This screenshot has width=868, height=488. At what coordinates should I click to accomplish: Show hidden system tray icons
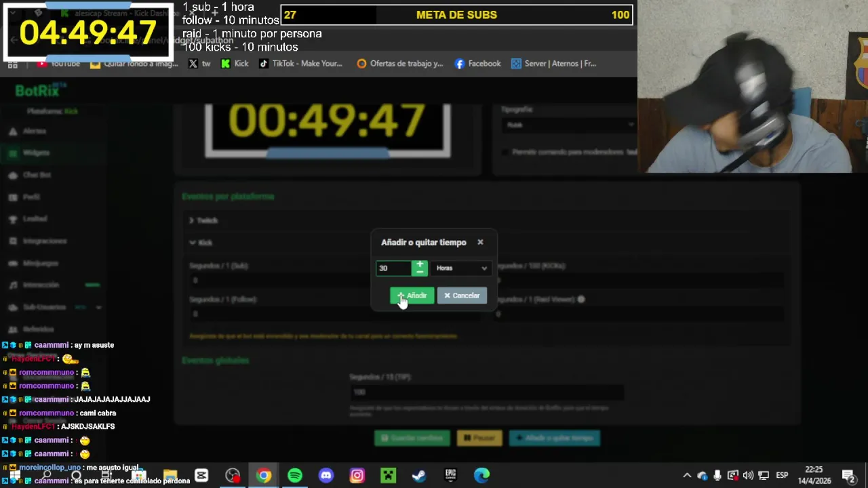tap(687, 476)
